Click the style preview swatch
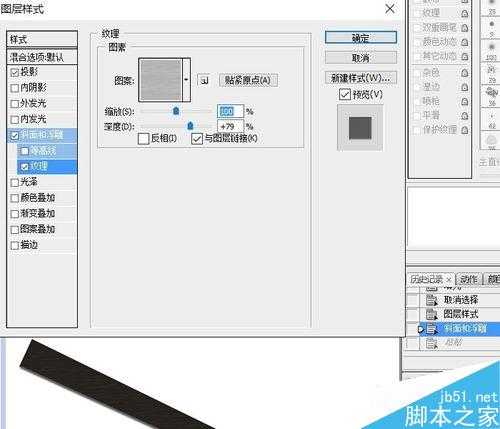This screenshot has width=500, height=429. click(x=360, y=128)
